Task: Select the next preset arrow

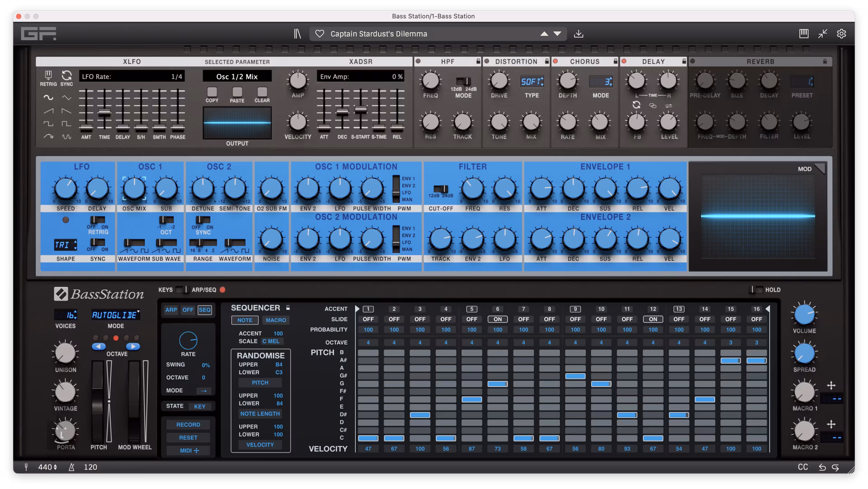Action: [x=557, y=34]
